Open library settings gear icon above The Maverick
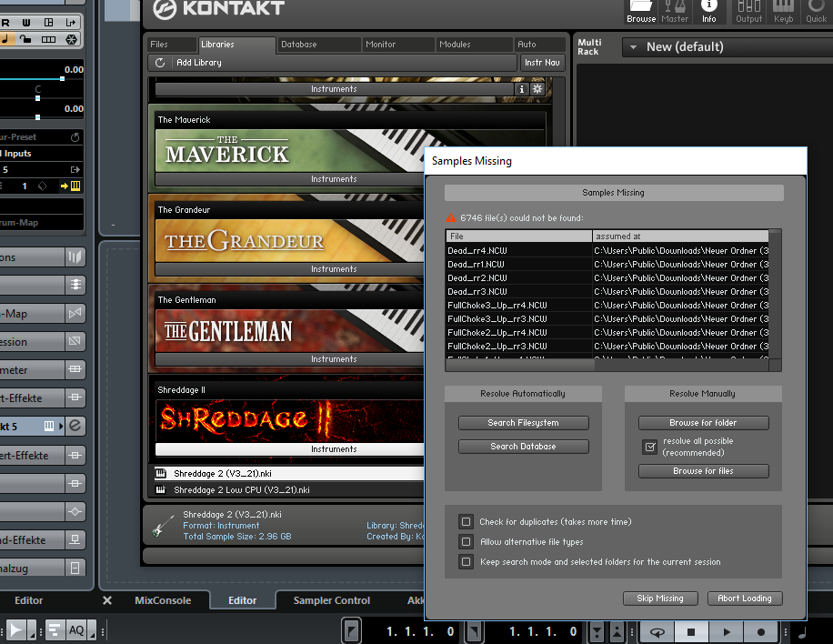Image resolution: width=833 pixels, height=644 pixels. 537,89
